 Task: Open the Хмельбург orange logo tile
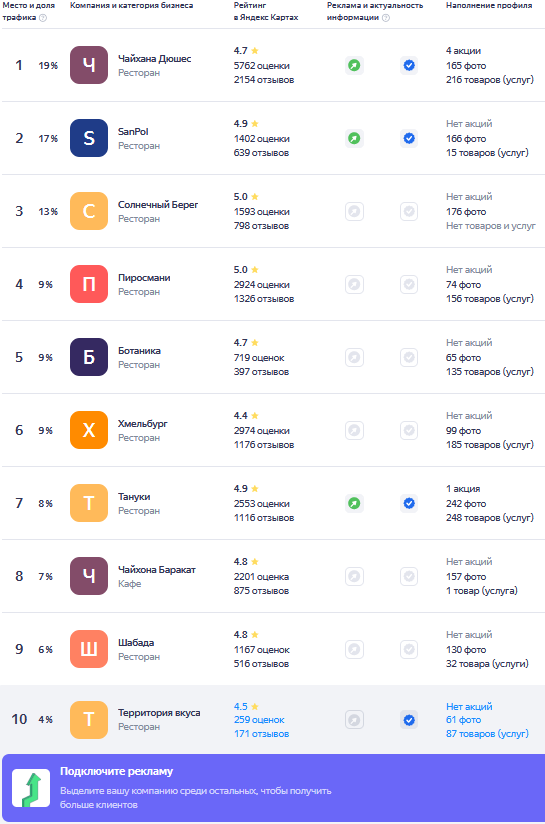click(x=89, y=430)
